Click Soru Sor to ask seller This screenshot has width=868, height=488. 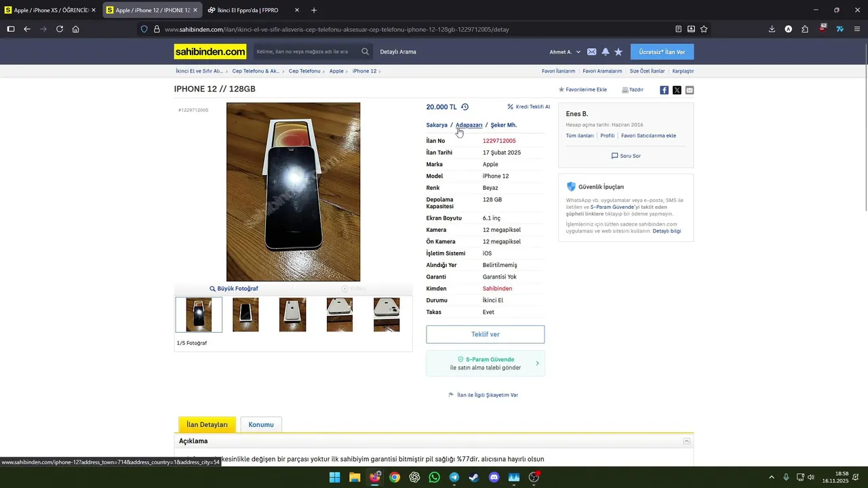click(x=626, y=156)
